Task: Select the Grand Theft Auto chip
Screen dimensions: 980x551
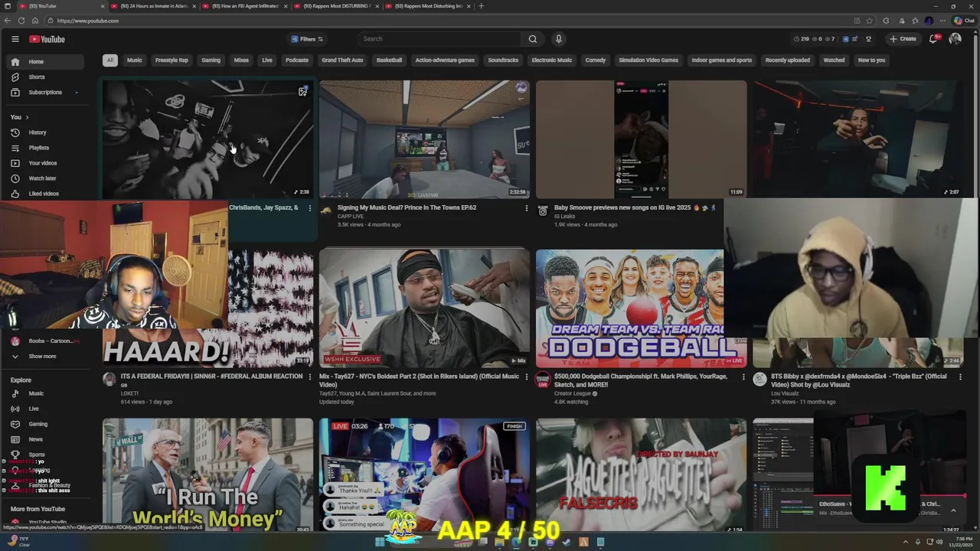Action: tap(342, 60)
